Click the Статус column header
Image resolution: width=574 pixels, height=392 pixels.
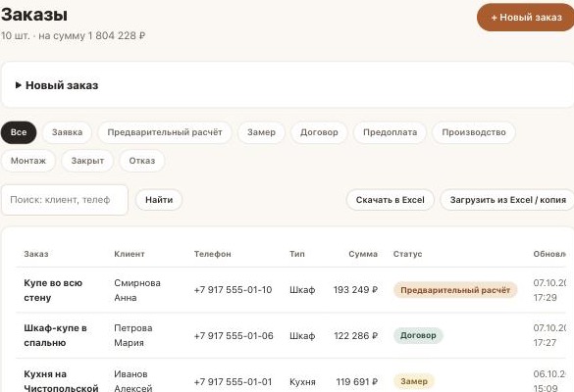[x=407, y=254]
